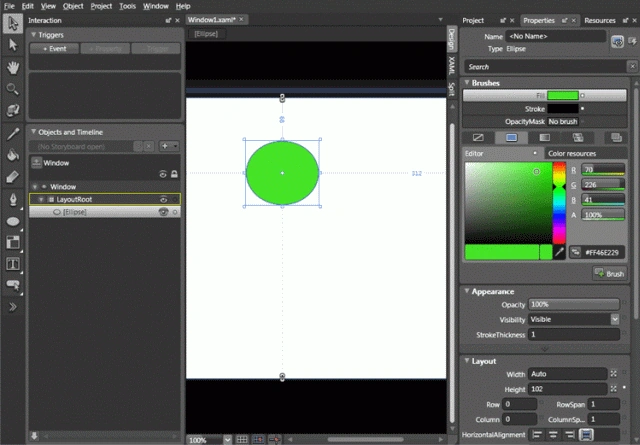This screenshot has width=640, height=445.
Task: Toggle the lock icon under Window
Action: [174, 174]
